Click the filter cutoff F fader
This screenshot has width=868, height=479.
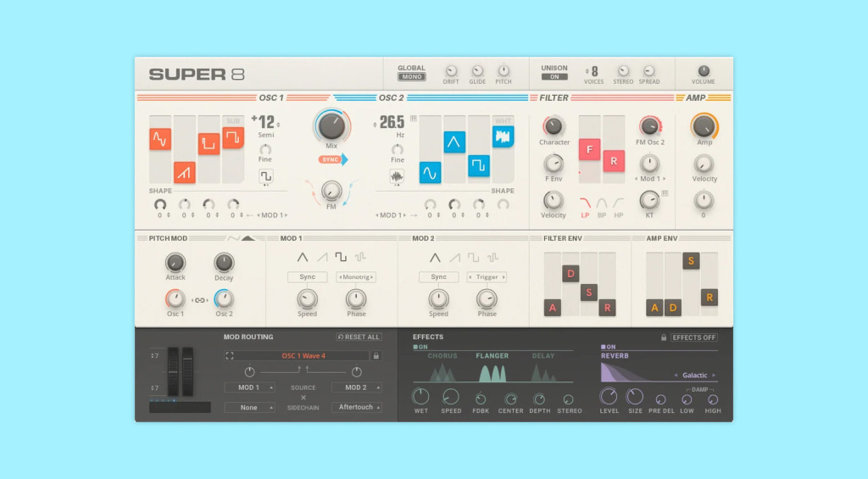(x=589, y=149)
